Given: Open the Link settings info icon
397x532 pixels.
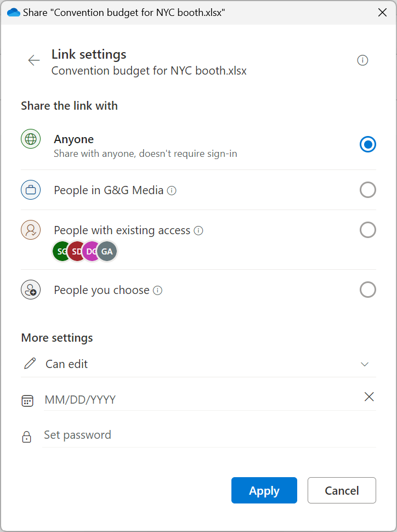Looking at the screenshot, I should 362,60.
